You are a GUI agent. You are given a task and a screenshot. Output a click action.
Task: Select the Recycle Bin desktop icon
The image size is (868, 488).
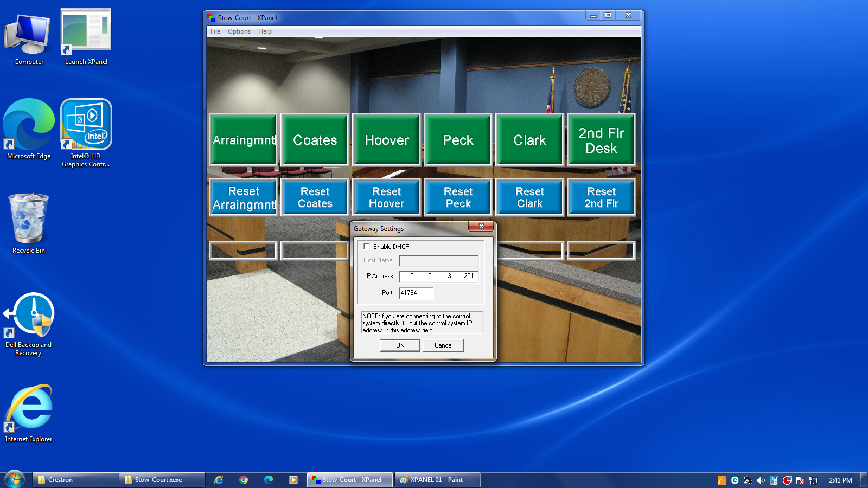click(x=29, y=223)
